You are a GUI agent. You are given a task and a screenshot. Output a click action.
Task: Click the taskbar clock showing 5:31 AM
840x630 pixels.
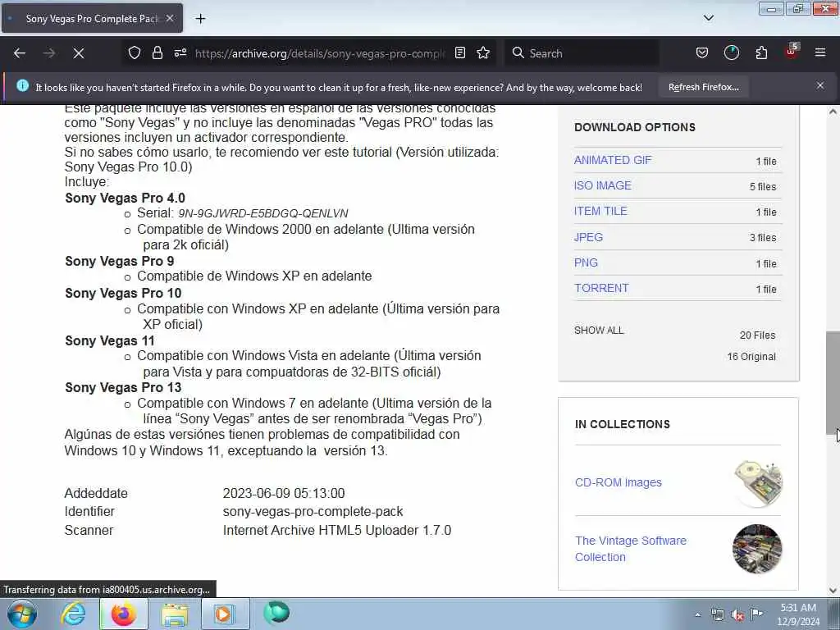[798, 614]
